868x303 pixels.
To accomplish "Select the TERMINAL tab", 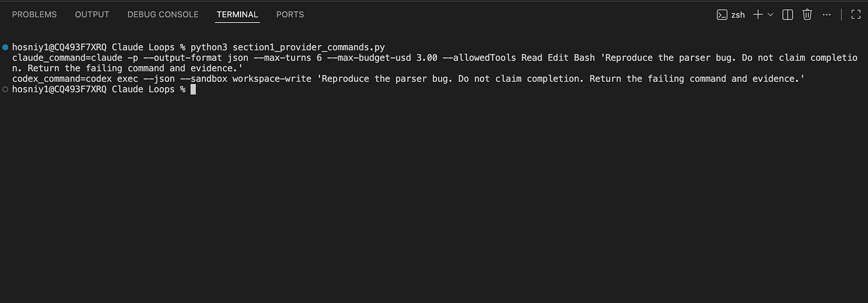I will coord(237,14).
